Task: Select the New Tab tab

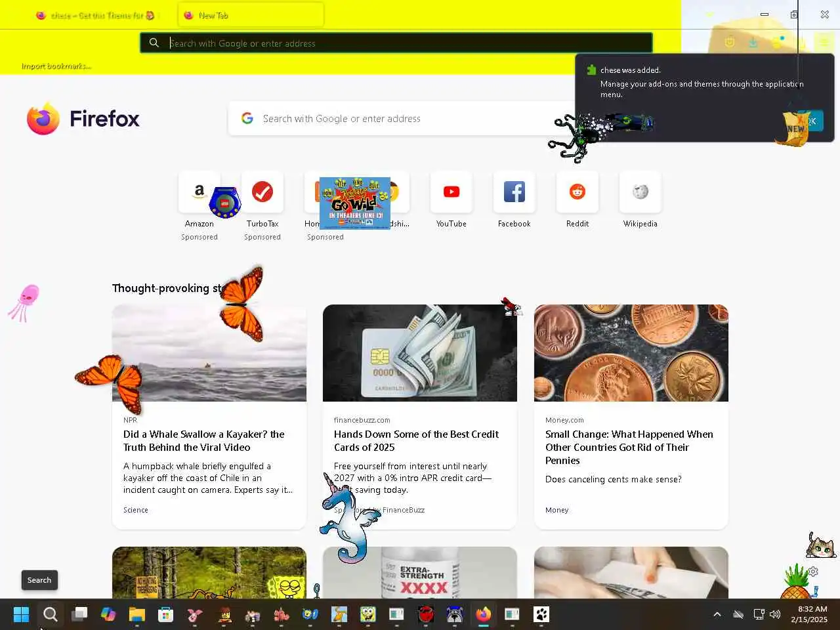Action: (x=251, y=15)
